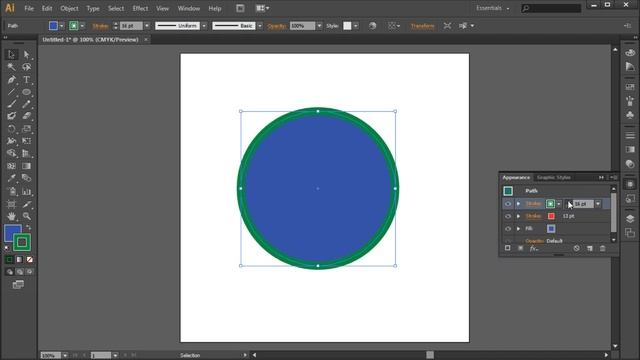Click Opacity link in Appearance panel
Screen dimensions: 640x360
pos(535,241)
